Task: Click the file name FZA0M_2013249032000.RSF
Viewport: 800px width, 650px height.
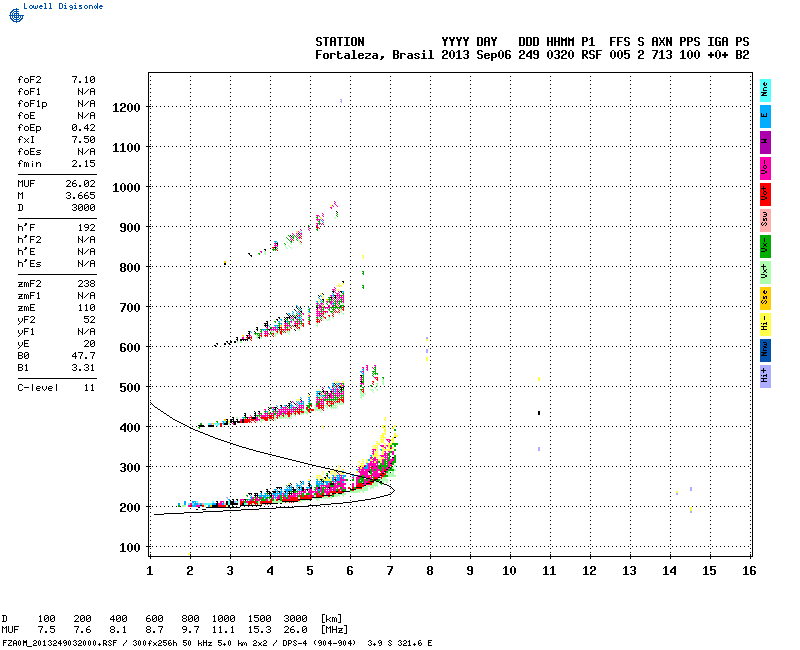Action: point(60,643)
